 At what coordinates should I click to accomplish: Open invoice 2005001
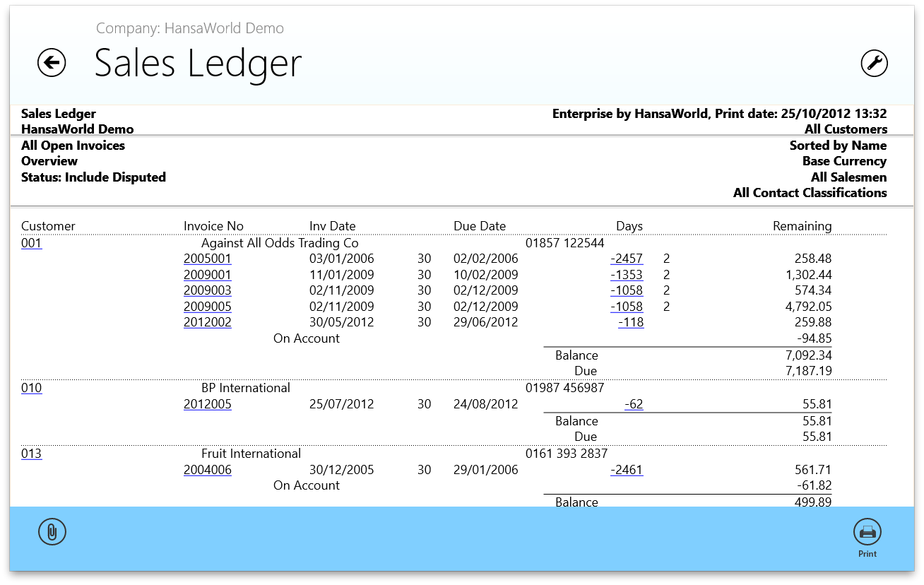207,259
